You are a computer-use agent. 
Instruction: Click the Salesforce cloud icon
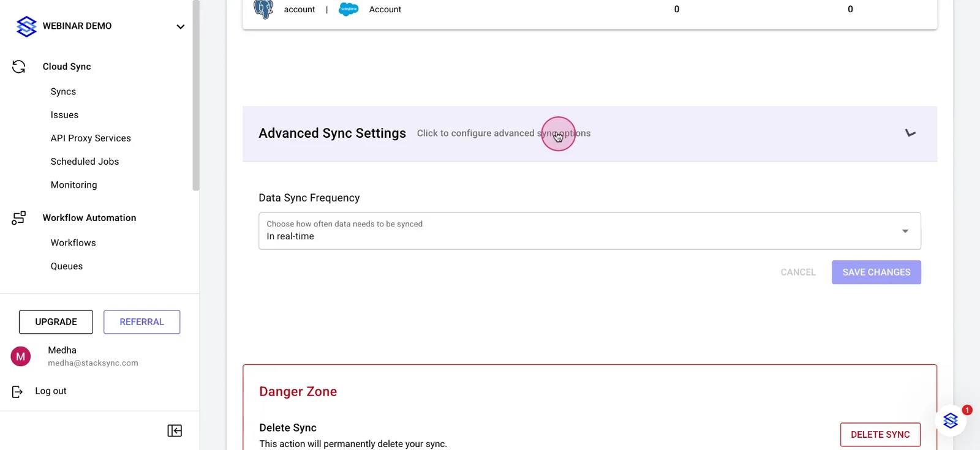coord(349,9)
